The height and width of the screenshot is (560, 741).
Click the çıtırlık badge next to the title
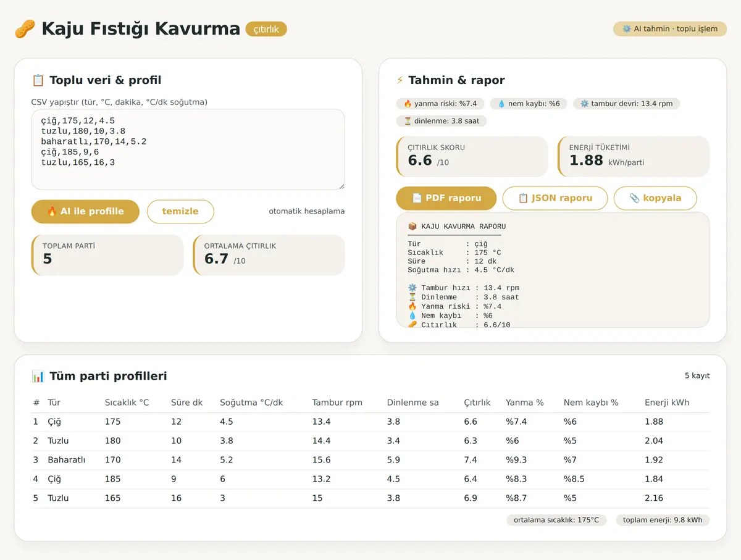pyautogui.click(x=266, y=29)
